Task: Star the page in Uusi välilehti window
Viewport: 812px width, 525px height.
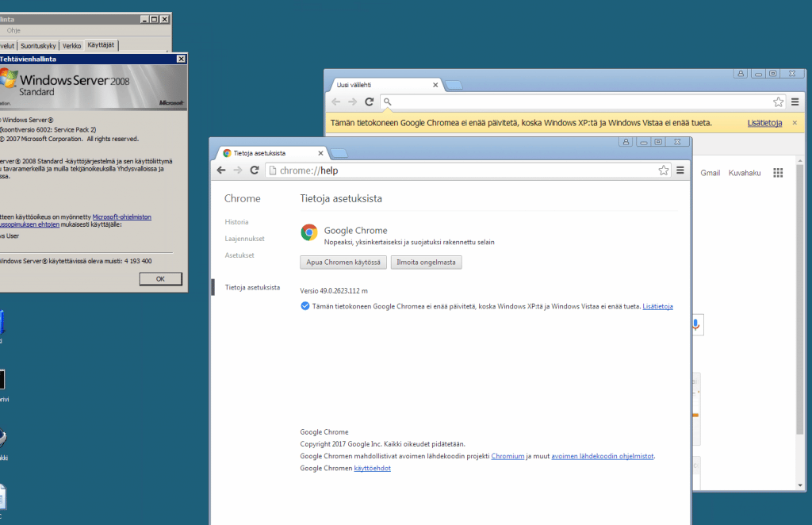Action: (778, 102)
